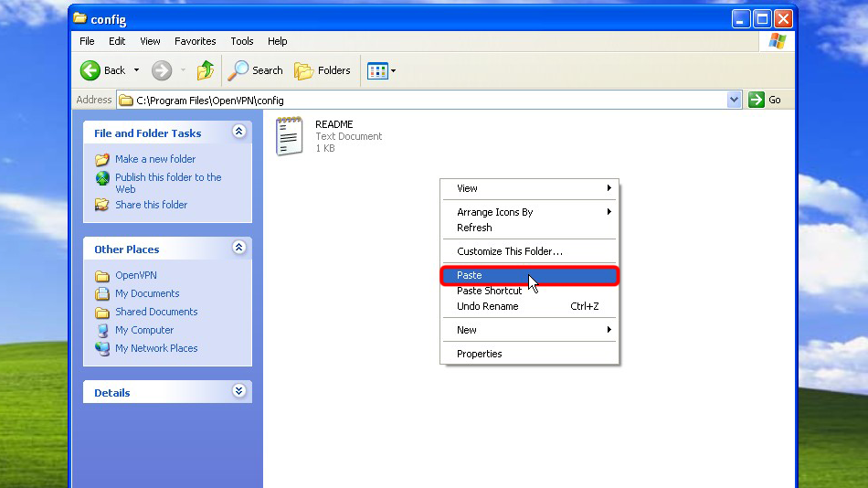This screenshot has width=868, height=488.
Task: Toggle the Folders pane button
Action: point(323,70)
